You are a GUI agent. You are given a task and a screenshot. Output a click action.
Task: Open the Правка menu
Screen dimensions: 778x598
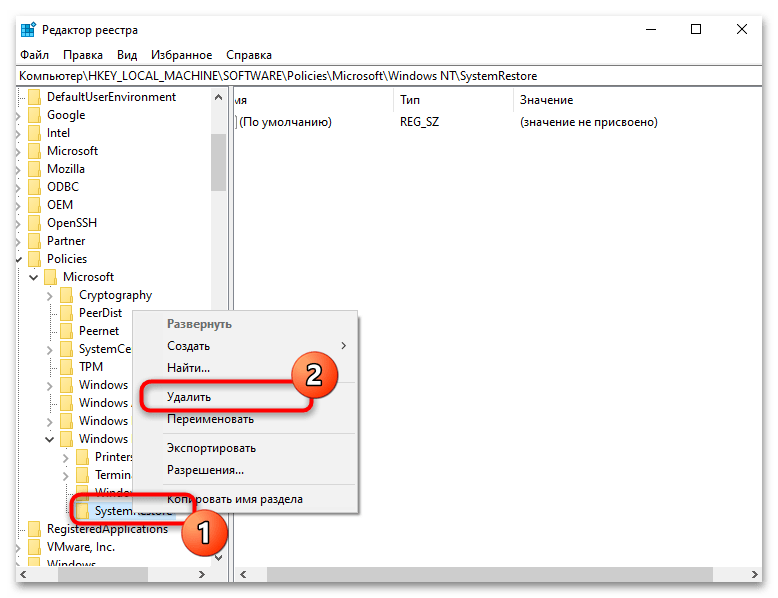(83, 55)
